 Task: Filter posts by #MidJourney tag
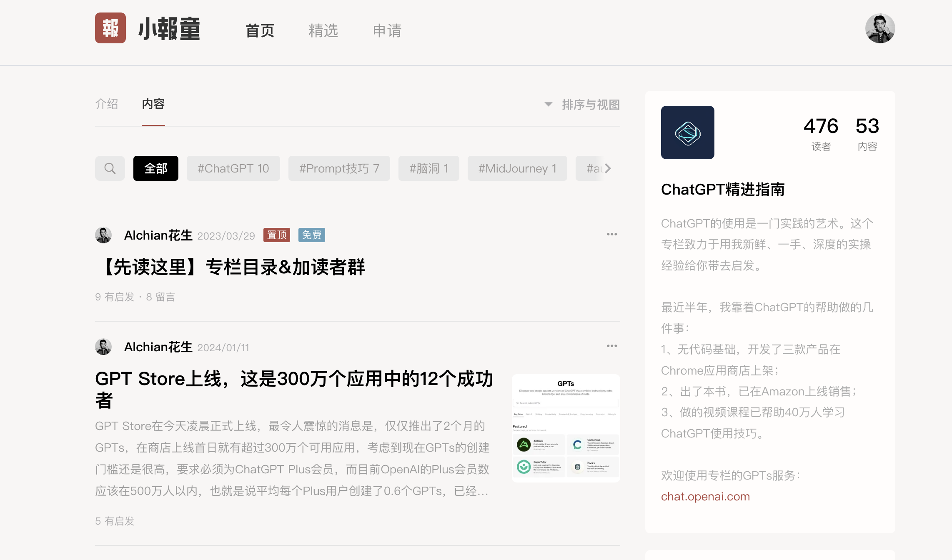pyautogui.click(x=517, y=168)
